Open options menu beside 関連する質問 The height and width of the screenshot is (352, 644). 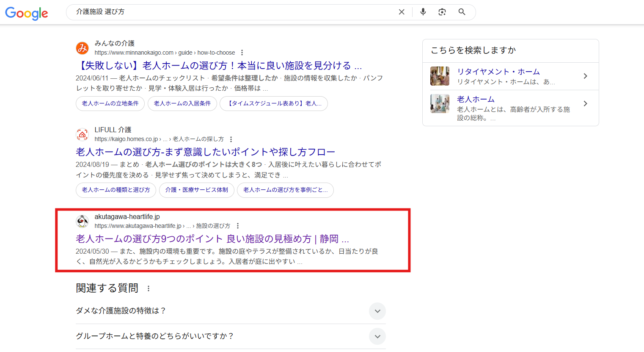pyautogui.click(x=149, y=288)
